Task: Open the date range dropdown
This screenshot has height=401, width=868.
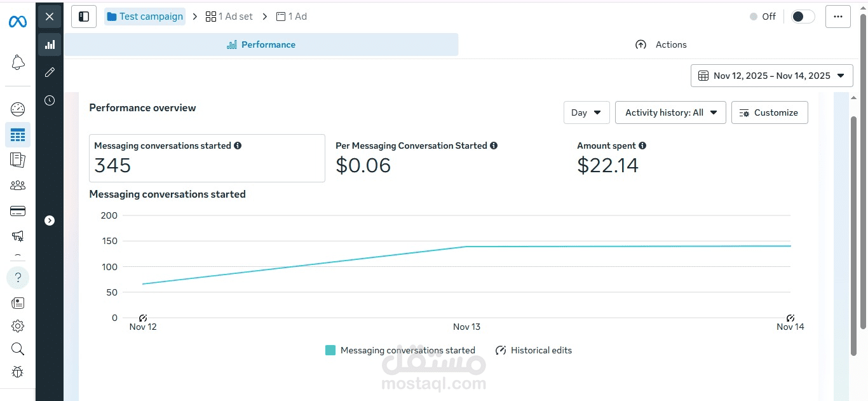Action: pos(771,76)
